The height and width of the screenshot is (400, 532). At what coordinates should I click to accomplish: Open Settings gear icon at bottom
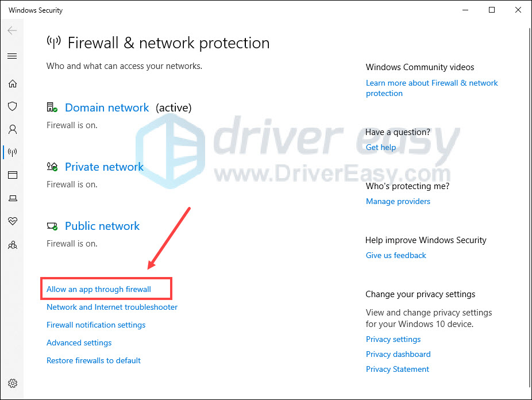tap(13, 383)
